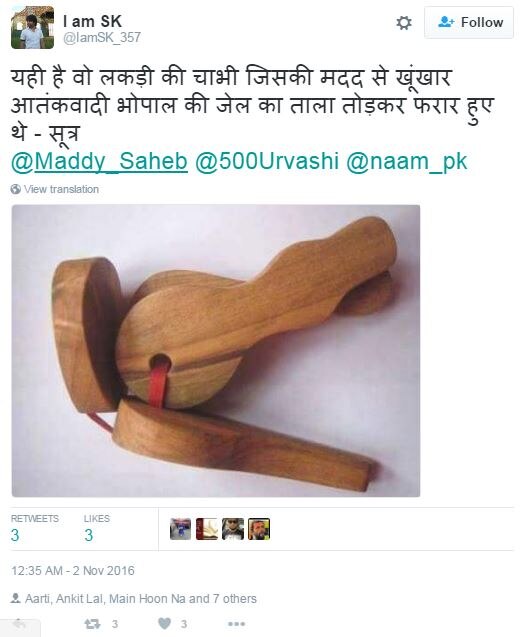Enlarge the wooden key photo
530x637 pixels.
tap(216, 351)
